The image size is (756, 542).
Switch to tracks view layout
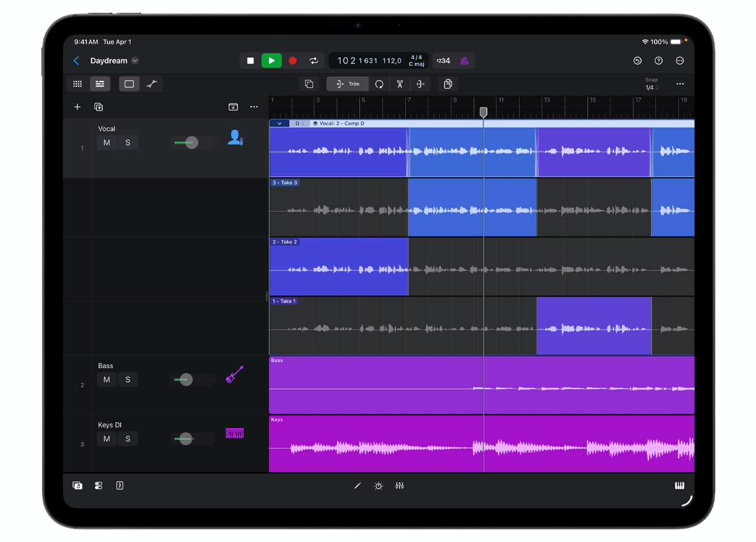[100, 84]
